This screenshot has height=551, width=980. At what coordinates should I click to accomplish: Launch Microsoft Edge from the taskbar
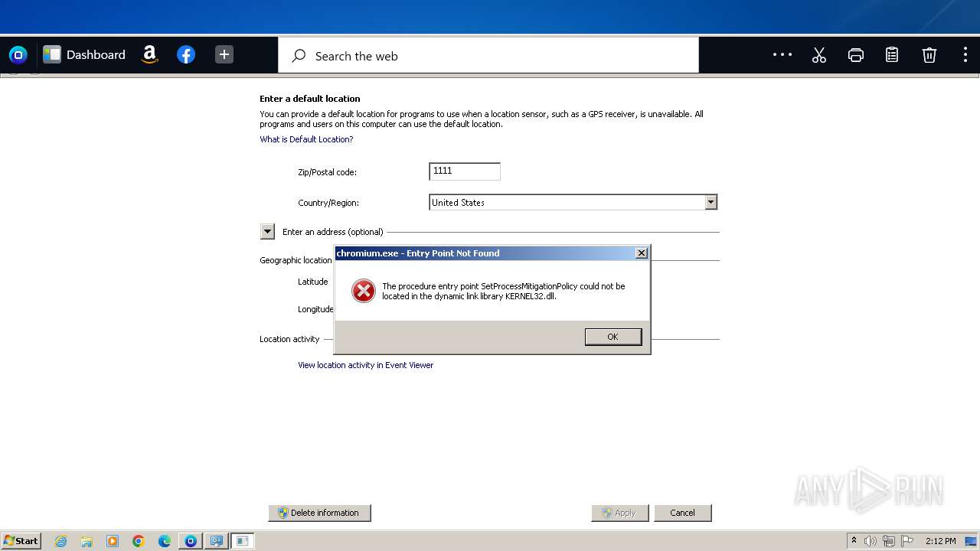click(165, 541)
